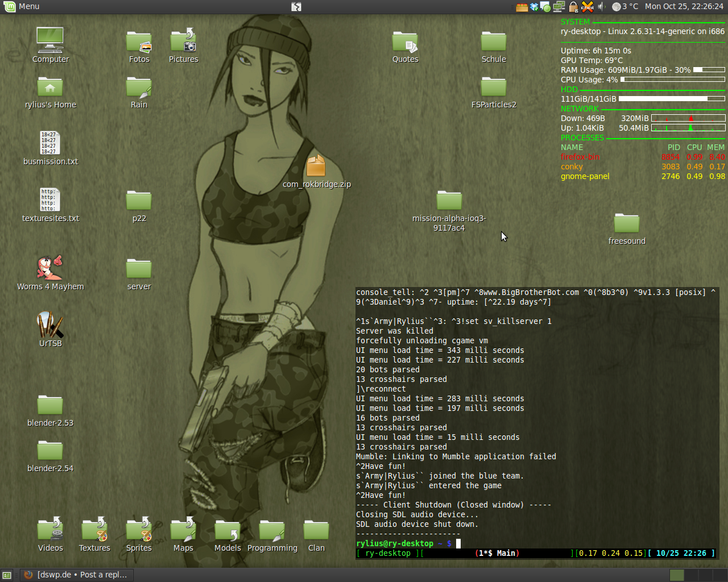Open the Programming folder link
Image resolution: width=728 pixels, height=582 pixels.
pyautogui.click(x=272, y=531)
